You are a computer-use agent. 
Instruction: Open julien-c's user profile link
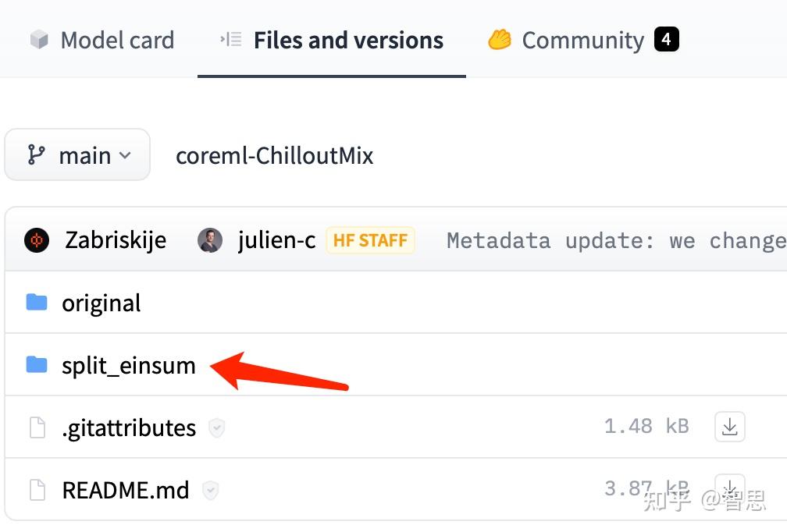point(276,239)
